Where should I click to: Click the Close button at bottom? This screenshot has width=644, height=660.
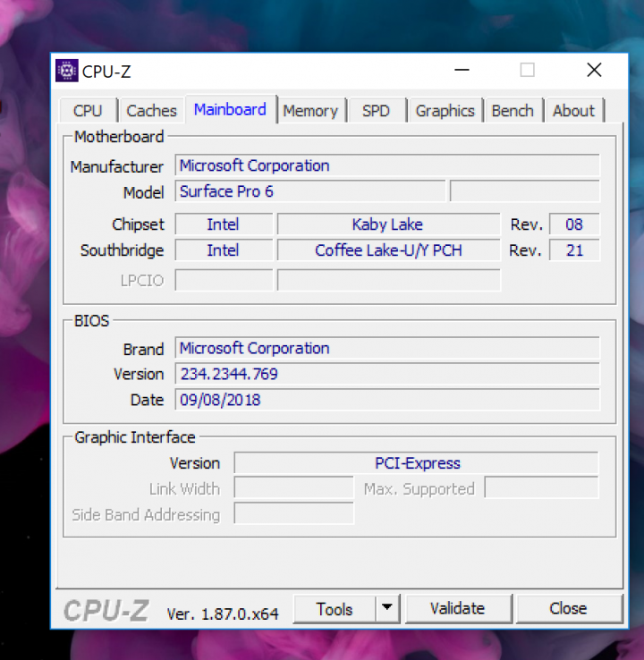(x=568, y=609)
